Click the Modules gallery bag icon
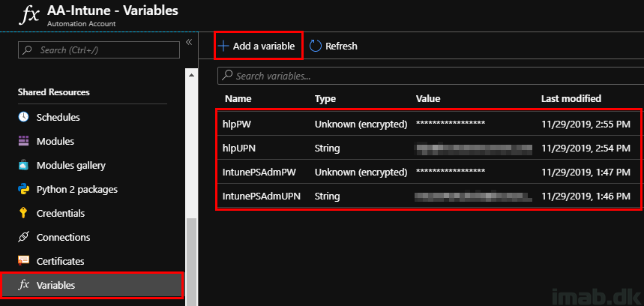Screen dimensions: 644x306 (23, 165)
